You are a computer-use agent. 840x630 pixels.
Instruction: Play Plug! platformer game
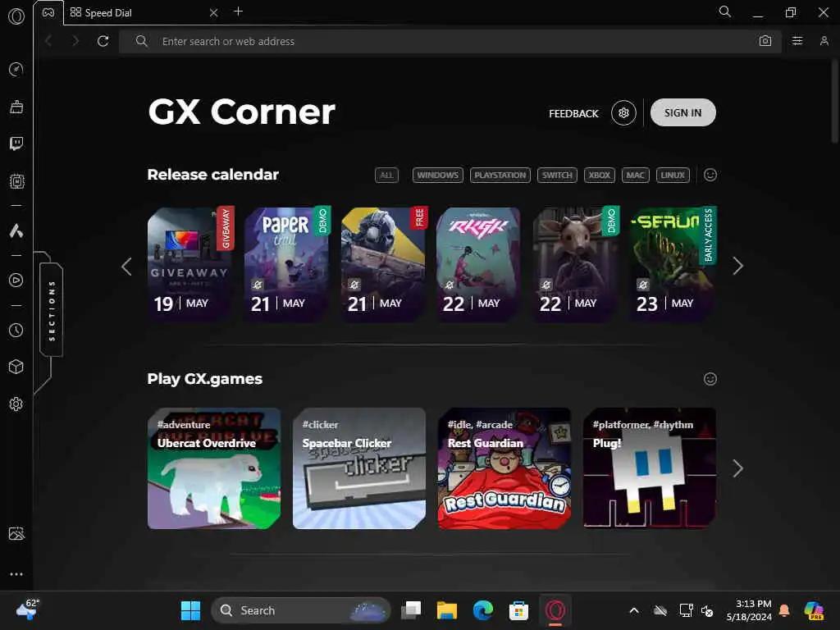coord(650,468)
